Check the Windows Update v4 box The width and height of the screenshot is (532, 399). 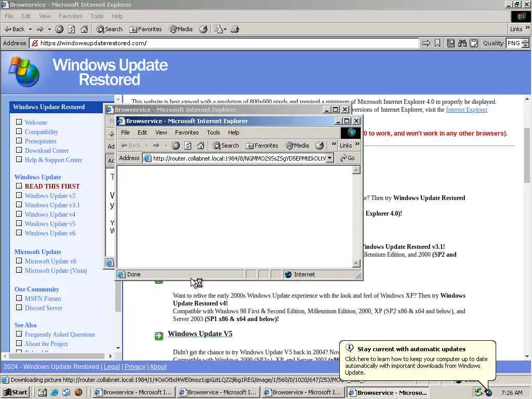[19, 214]
